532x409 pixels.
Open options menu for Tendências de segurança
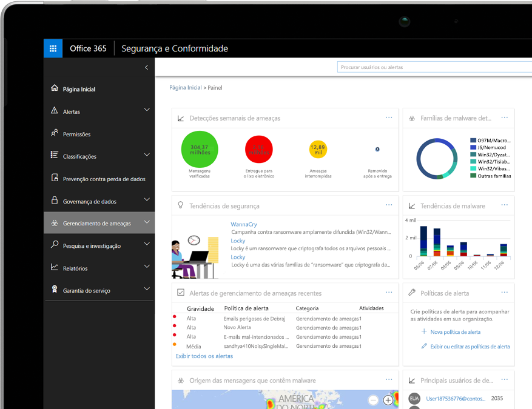point(389,205)
